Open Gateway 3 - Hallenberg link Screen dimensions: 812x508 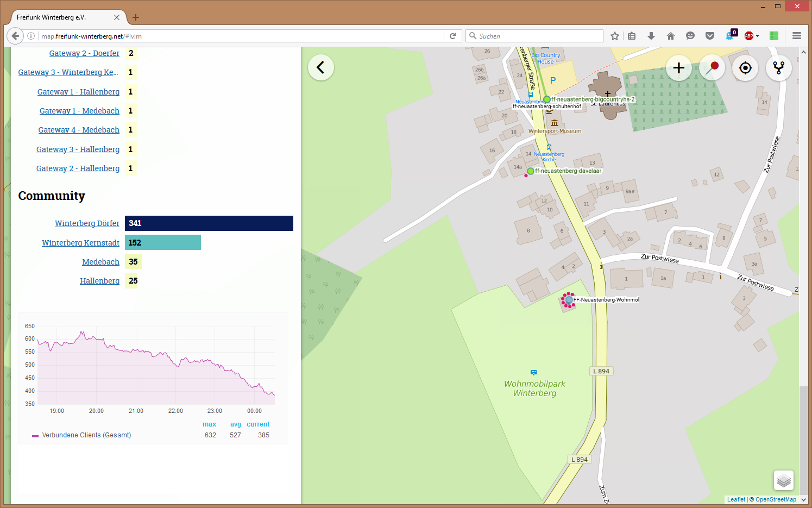pos(78,149)
